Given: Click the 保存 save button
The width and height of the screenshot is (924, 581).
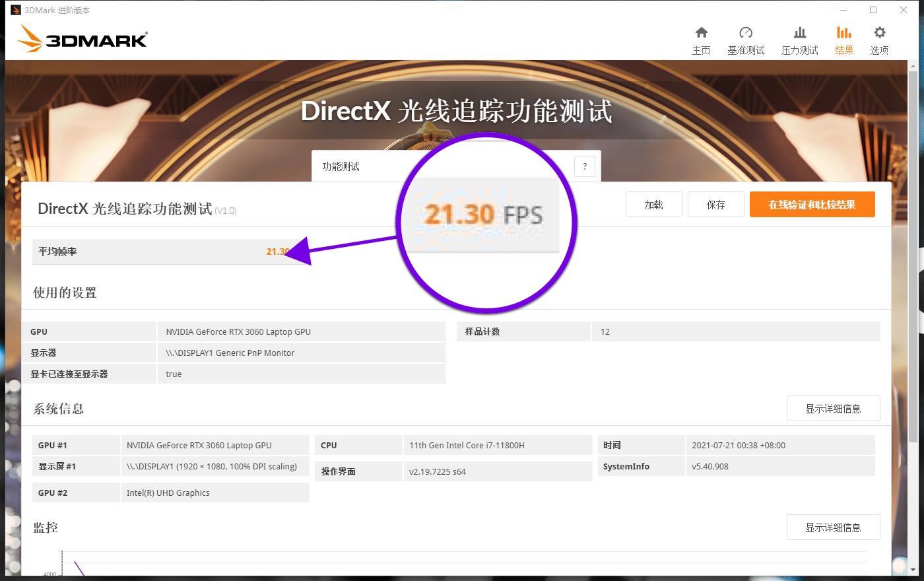Looking at the screenshot, I should click(715, 205).
